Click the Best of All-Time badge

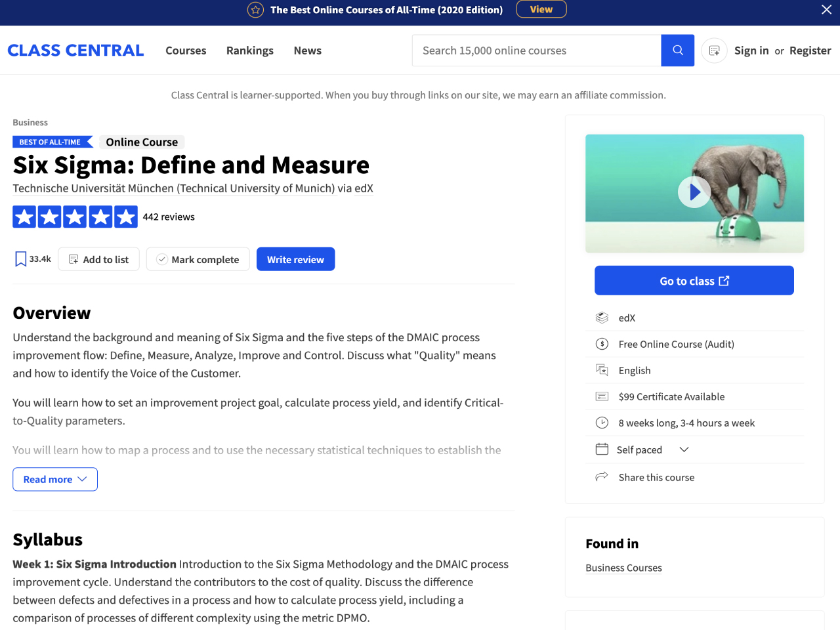(52, 142)
